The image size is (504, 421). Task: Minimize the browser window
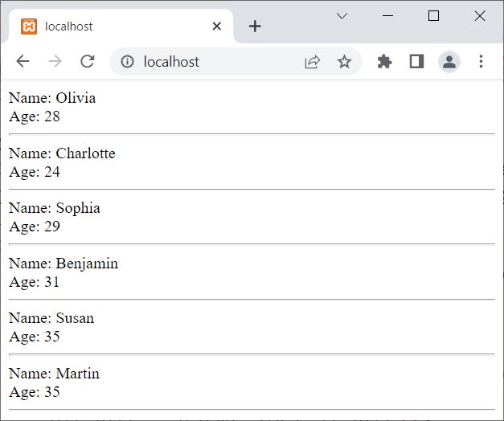coord(388,16)
